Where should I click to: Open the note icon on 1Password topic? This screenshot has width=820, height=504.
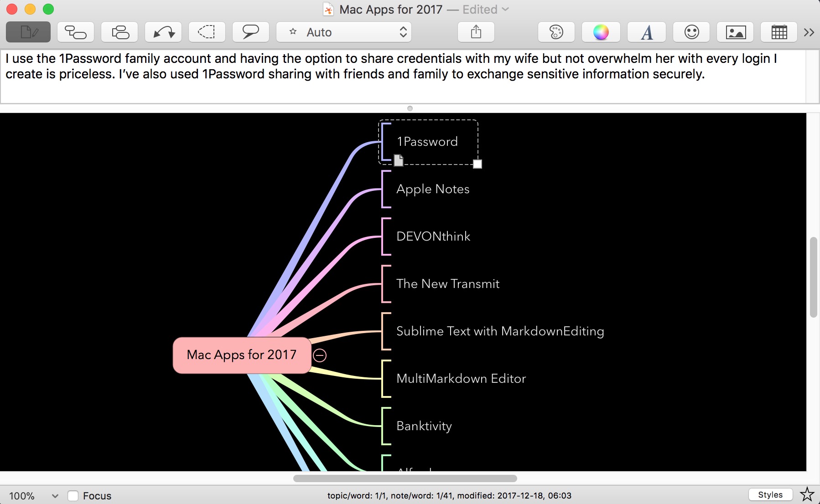coord(399,160)
